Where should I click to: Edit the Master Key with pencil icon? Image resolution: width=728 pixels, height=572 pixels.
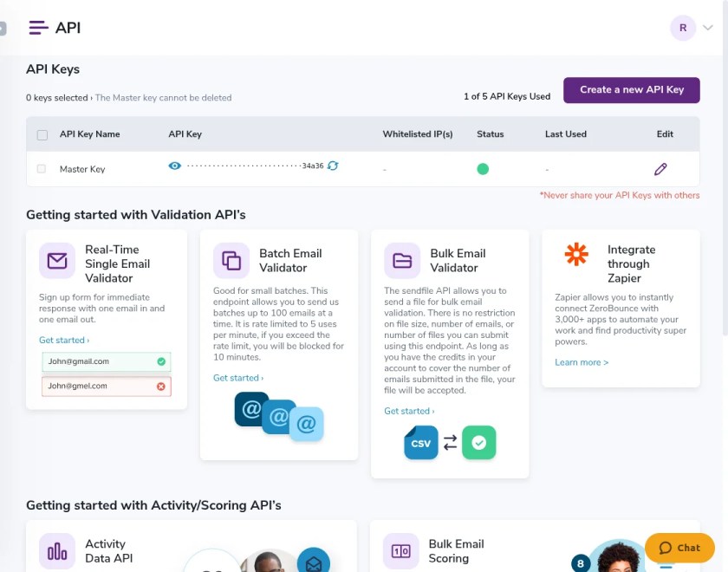(x=660, y=169)
